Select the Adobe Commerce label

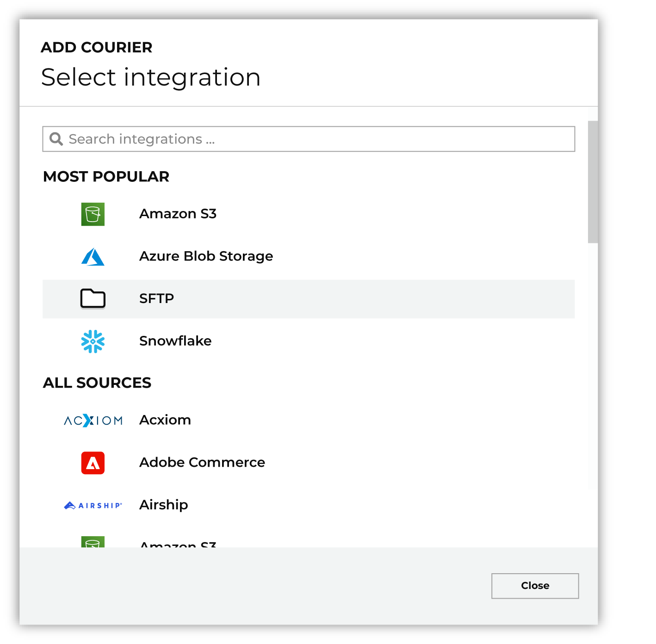pos(202,463)
